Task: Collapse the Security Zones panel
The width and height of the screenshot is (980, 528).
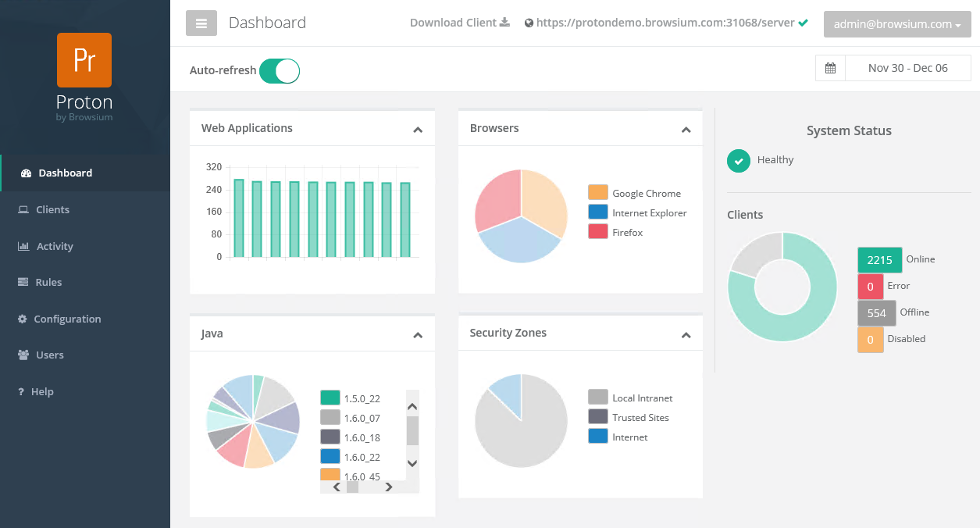Action: pos(686,335)
